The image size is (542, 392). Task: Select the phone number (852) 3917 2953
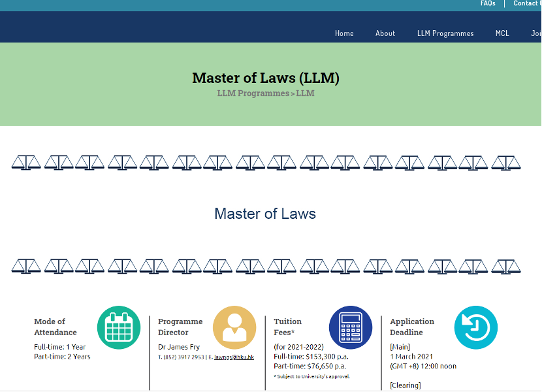183,357
